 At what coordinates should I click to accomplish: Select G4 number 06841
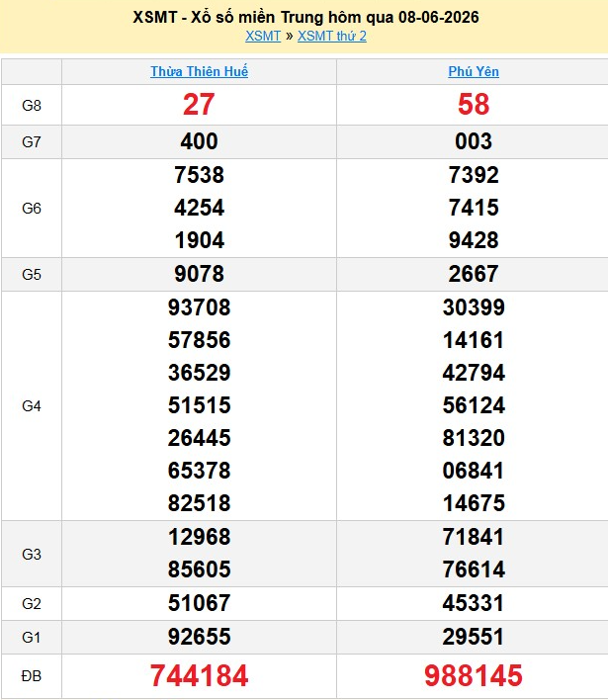point(474,470)
